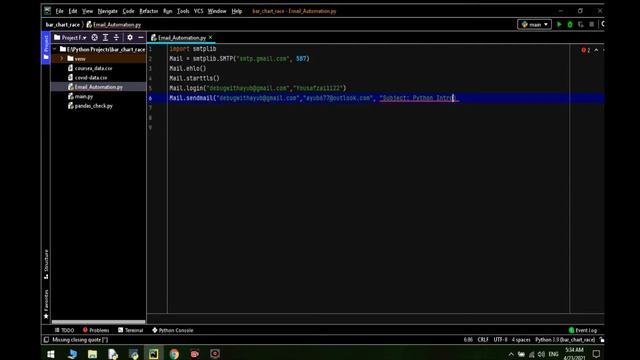The image size is (640, 360).
Task: Start debugging with the bug icon
Action: (570, 24)
